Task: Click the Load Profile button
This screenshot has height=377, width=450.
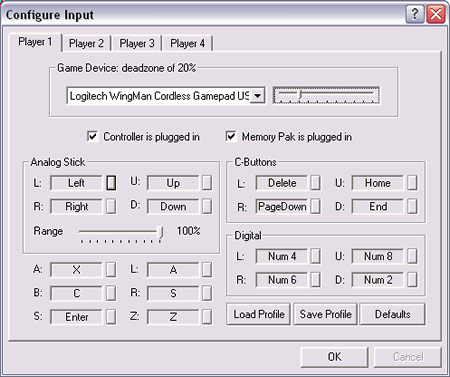Action: click(x=259, y=314)
